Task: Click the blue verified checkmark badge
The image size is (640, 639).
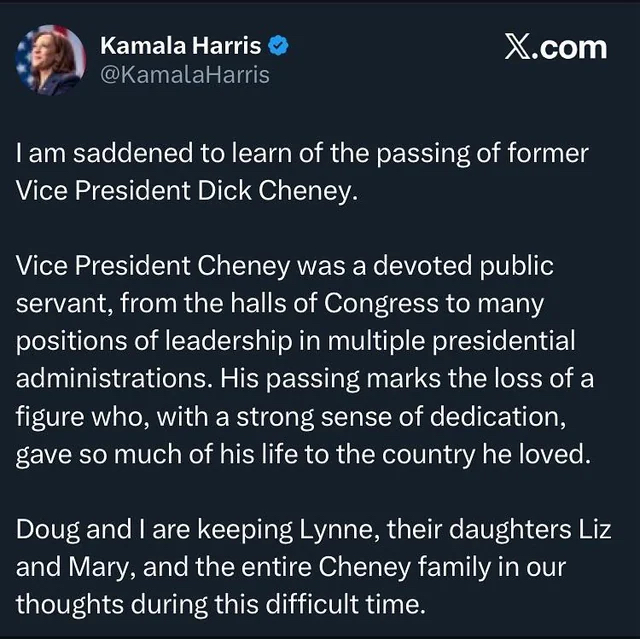Action: [282, 46]
